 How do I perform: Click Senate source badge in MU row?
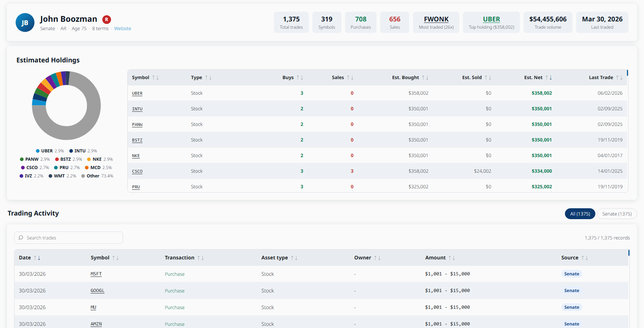point(571,307)
